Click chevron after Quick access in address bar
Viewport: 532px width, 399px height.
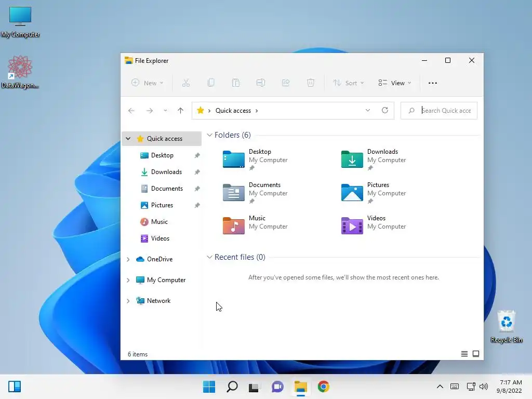pos(257,111)
